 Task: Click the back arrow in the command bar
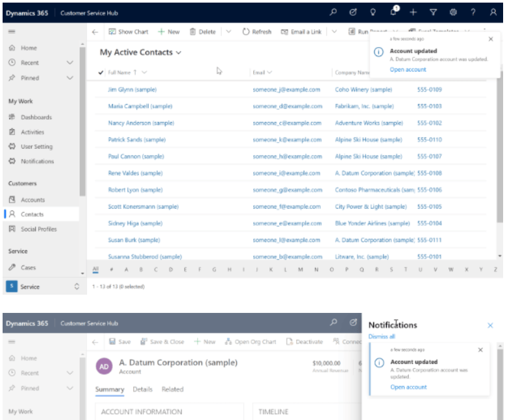[x=95, y=31]
